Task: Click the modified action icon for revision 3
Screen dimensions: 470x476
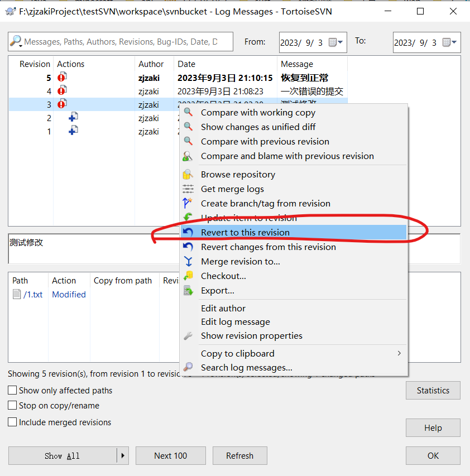Action: click(x=63, y=104)
